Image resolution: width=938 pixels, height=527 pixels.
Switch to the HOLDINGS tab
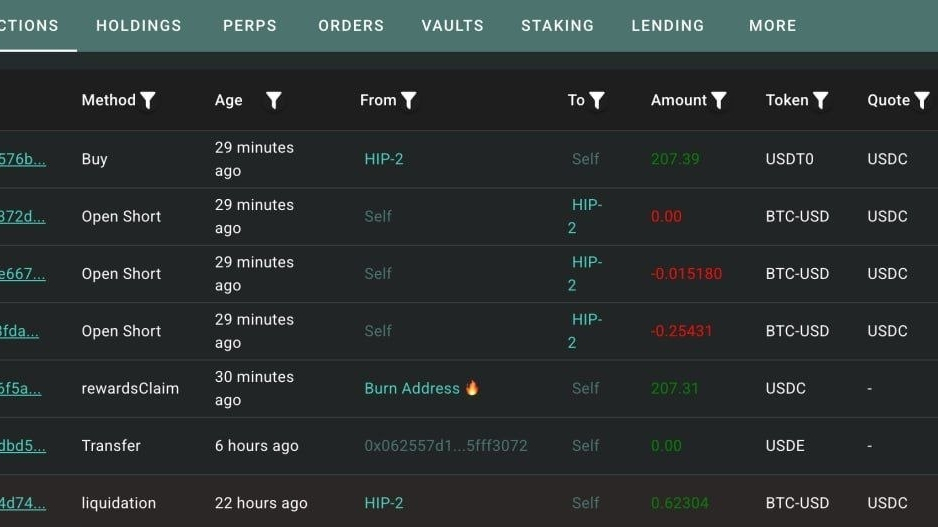pos(139,26)
